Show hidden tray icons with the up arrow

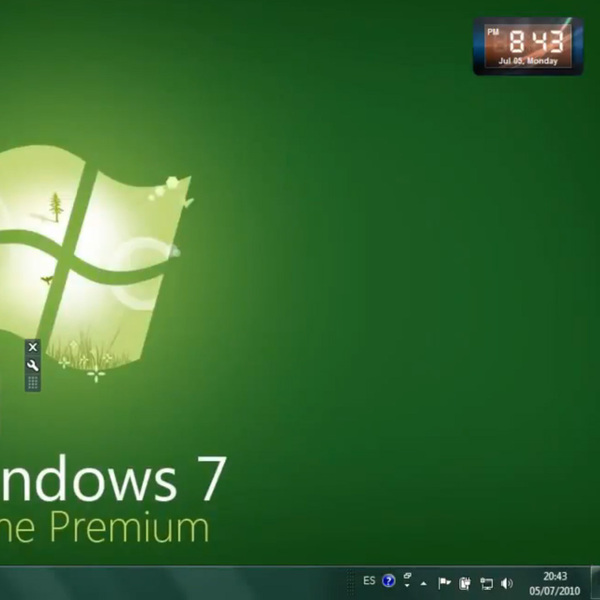[424, 584]
